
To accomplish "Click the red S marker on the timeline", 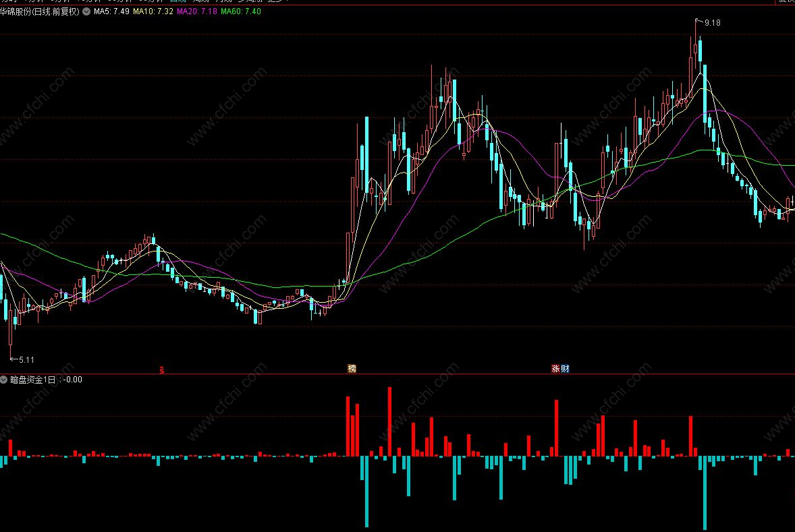I will [162, 370].
